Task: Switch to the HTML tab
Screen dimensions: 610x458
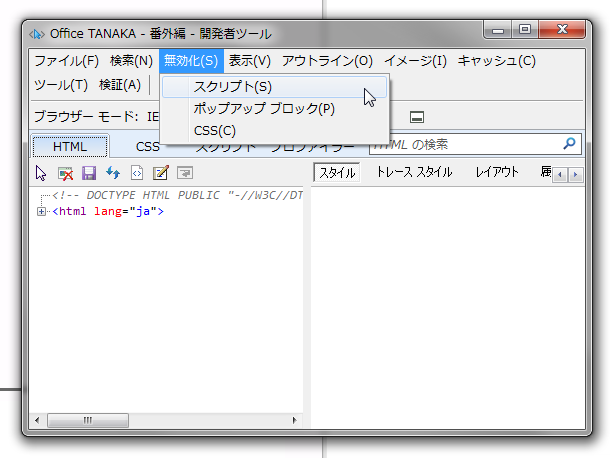Action: (70, 146)
